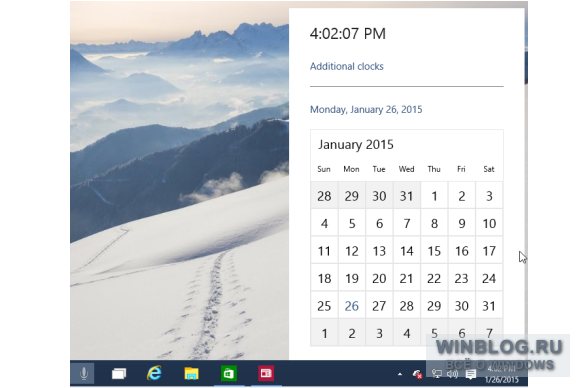This screenshot has width=580, height=388.
Task: Select date 11 in the calendar
Action: (x=324, y=251)
